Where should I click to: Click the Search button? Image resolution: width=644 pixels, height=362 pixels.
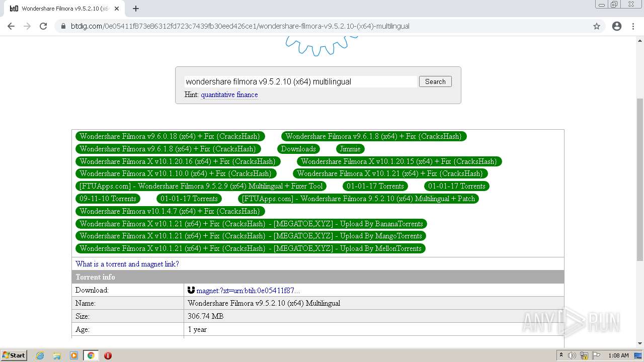click(435, 81)
